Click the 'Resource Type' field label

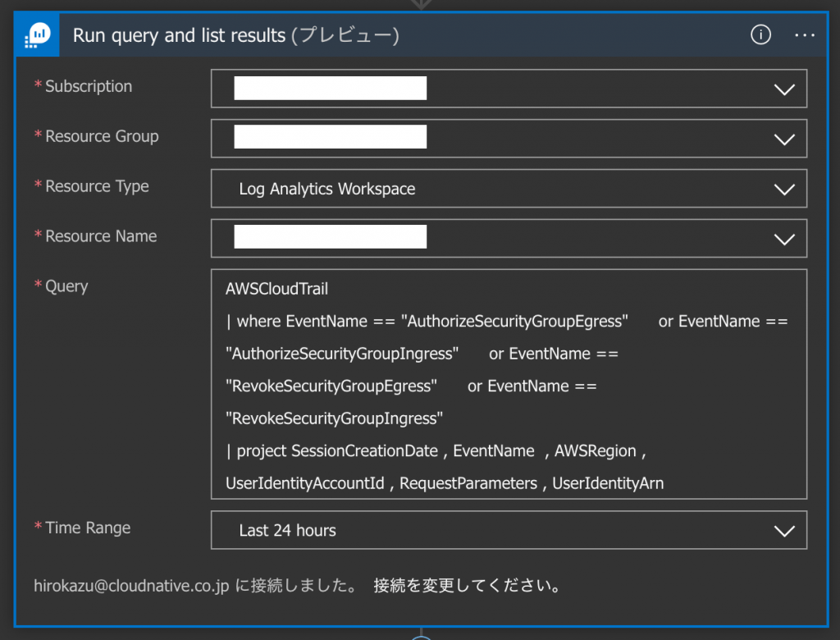point(97,186)
